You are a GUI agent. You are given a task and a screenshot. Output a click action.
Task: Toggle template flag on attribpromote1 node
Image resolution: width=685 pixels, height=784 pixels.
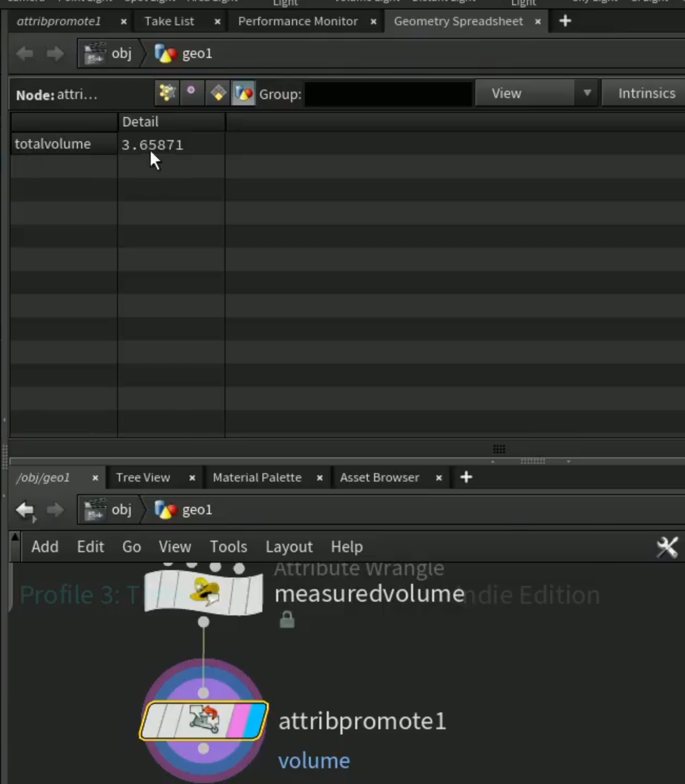239,720
